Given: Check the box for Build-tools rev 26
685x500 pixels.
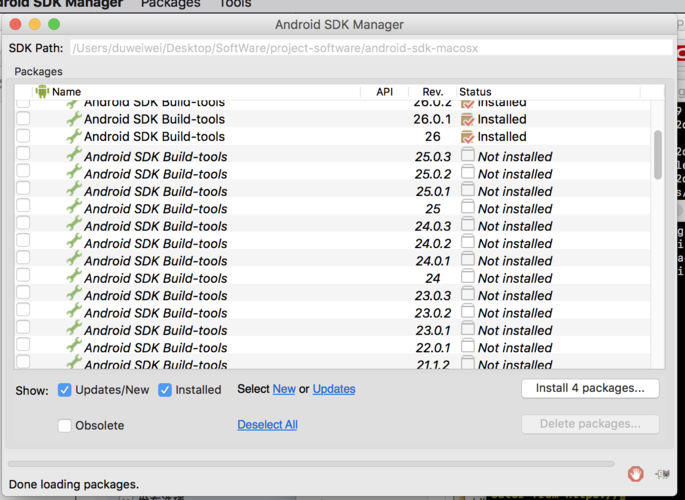Looking at the screenshot, I should click(x=23, y=136).
